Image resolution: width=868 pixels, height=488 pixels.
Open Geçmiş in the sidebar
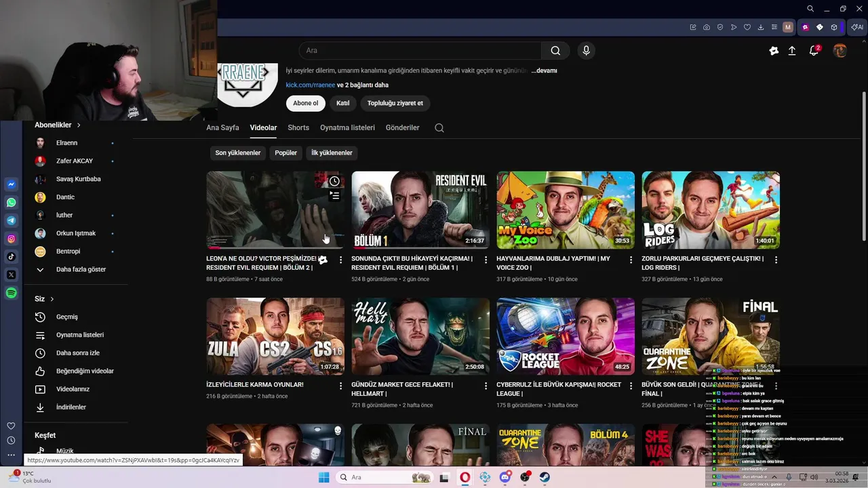pyautogui.click(x=67, y=317)
